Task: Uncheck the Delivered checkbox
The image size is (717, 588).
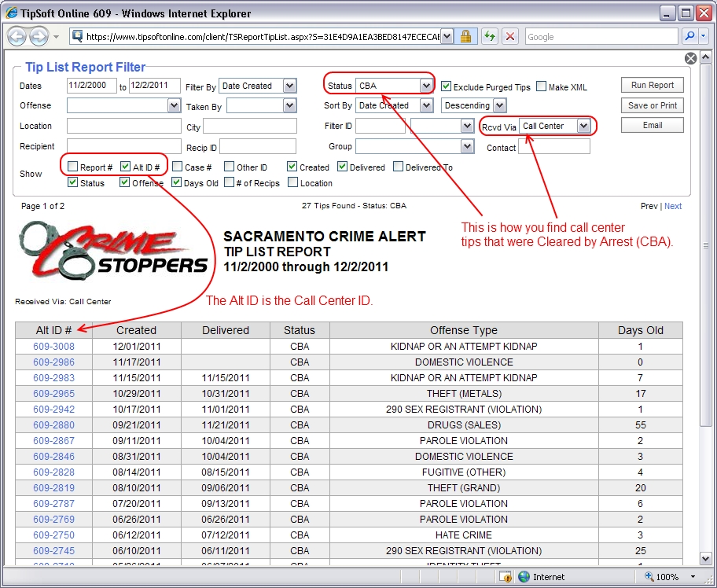Action: point(342,167)
